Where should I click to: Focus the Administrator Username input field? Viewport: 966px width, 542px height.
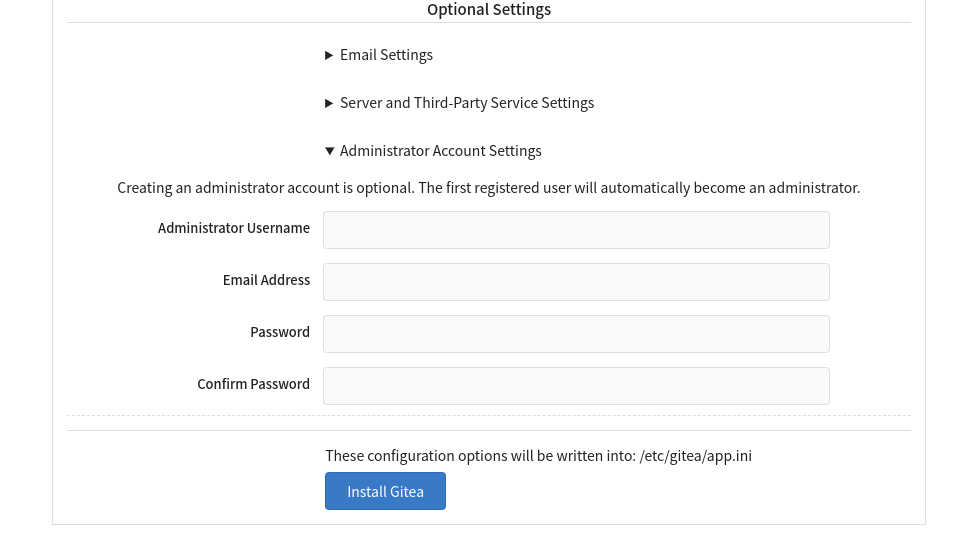[x=576, y=230]
